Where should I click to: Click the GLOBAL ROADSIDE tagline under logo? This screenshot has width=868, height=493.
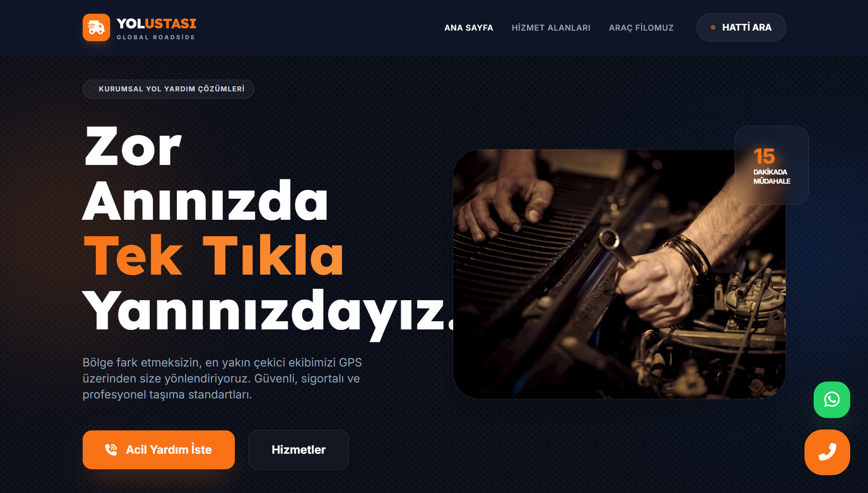(156, 37)
